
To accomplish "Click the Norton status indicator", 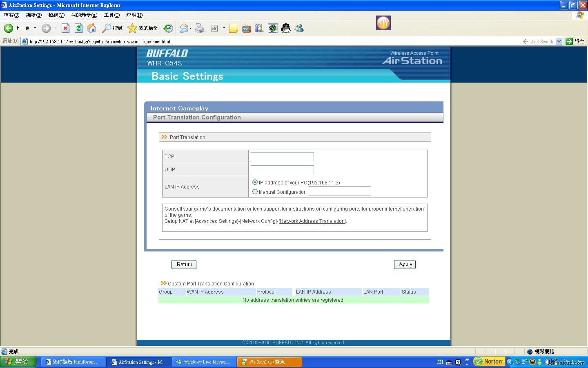I will click(489, 362).
